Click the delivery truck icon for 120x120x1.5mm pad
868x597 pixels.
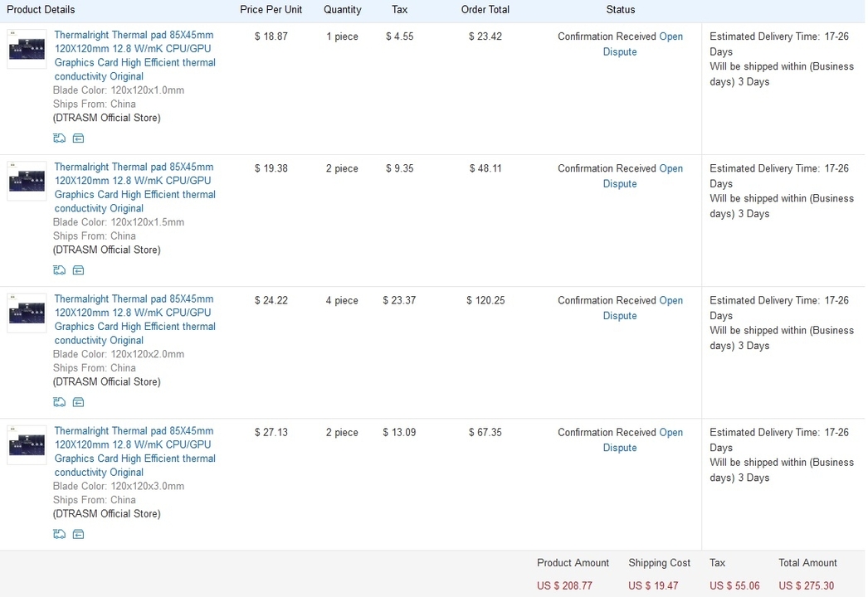(59, 270)
